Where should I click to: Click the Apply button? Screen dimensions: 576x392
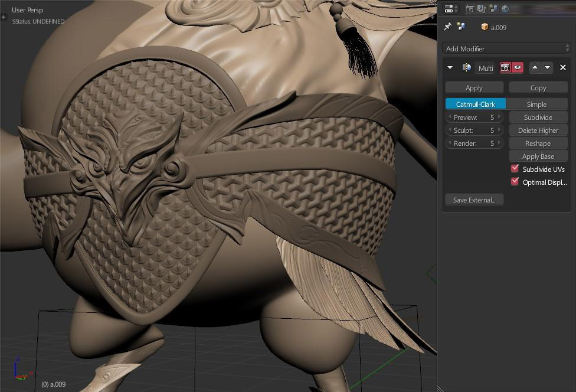[474, 88]
